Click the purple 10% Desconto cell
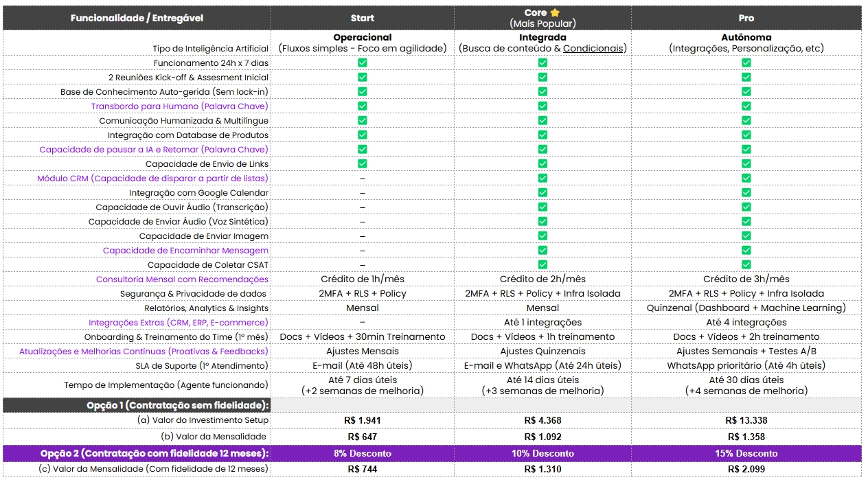 coord(542,453)
